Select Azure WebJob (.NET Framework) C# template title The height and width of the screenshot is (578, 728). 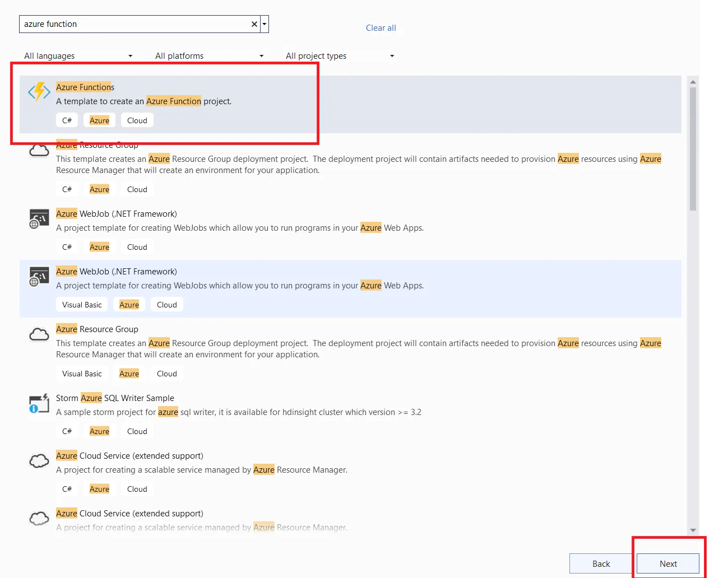[117, 214]
